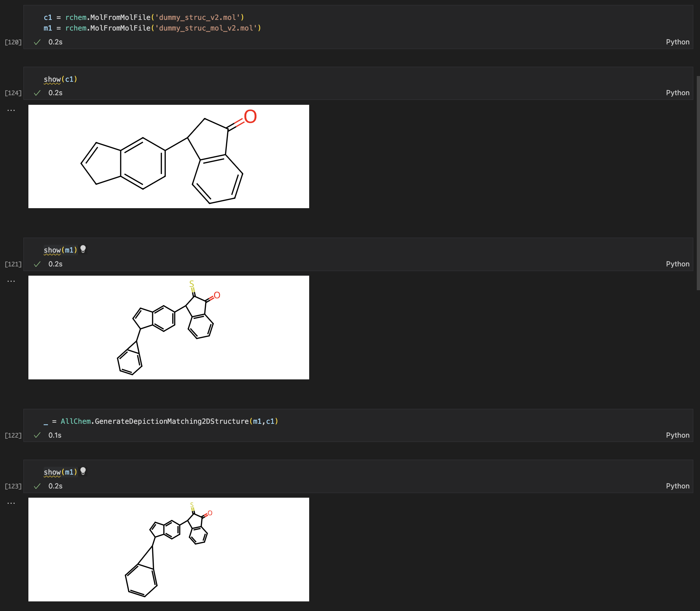The width and height of the screenshot is (700, 611).
Task: Click the 0.2s execution time of cell [124]
Action: coord(55,93)
